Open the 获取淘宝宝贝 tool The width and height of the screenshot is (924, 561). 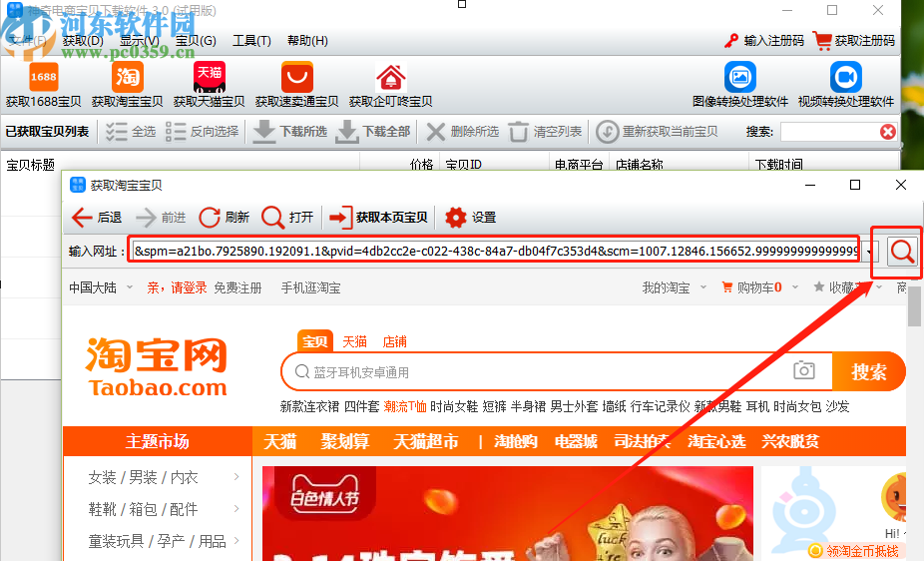128,86
